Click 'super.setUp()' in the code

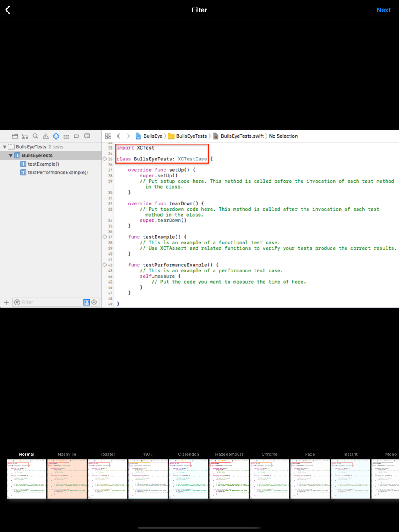[x=159, y=175]
